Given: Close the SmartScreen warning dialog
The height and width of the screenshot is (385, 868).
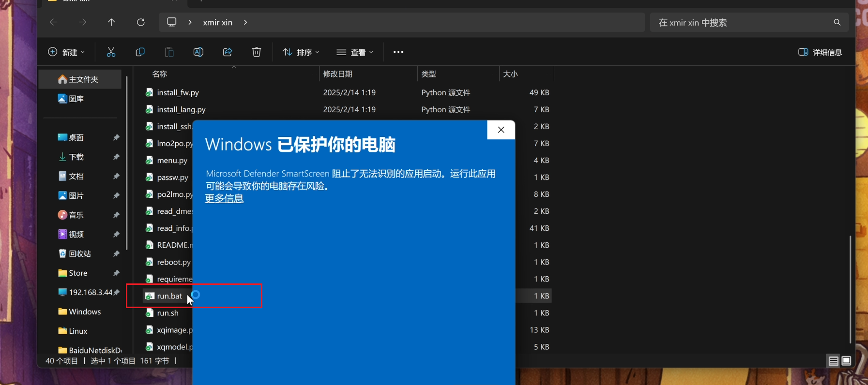Looking at the screenshot, I should click(x=501, y=130).
